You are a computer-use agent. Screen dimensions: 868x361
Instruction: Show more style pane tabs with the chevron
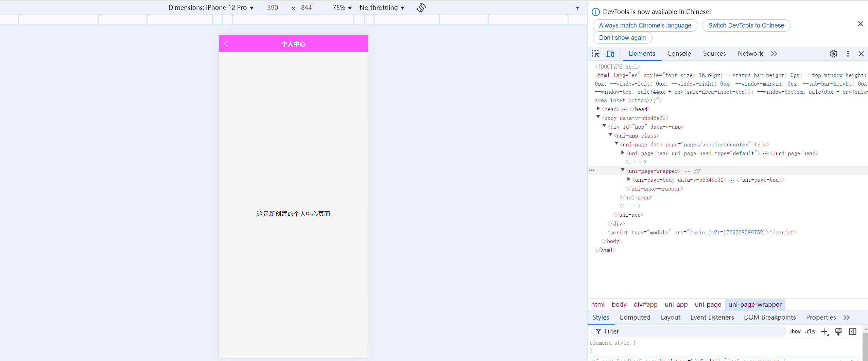(x=847, y=318)
